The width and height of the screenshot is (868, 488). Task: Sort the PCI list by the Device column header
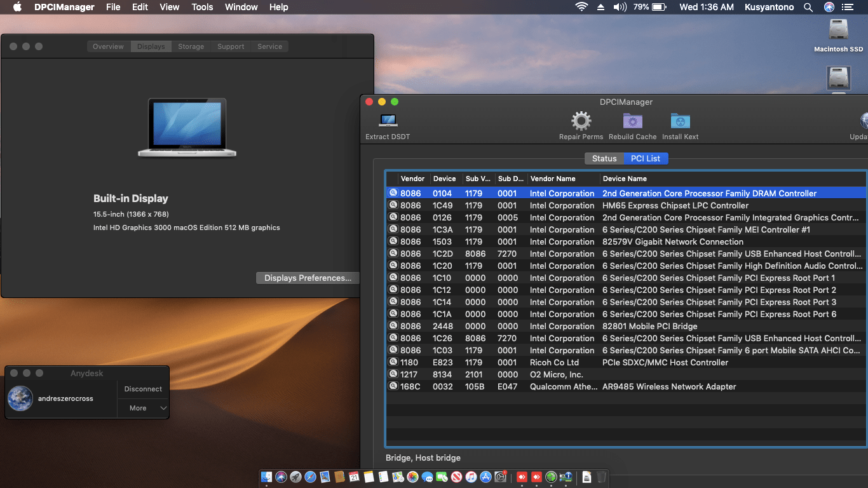tap(445, 179)
